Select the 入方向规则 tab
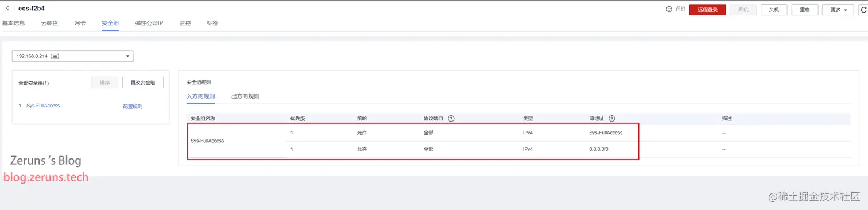The height and width of the screenshot is (210, 868). [x=200, y=96]
